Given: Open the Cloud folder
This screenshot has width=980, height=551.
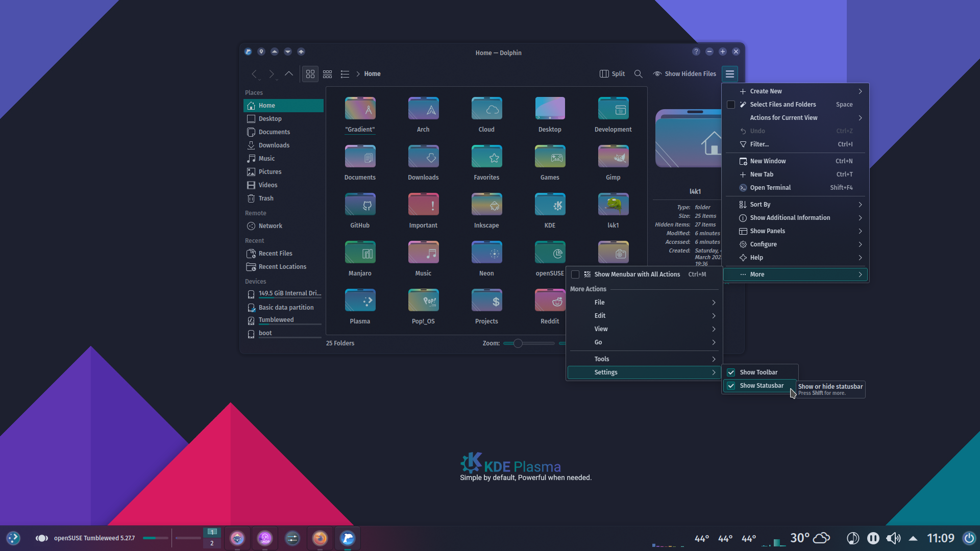Looking at the screenshot, I should pos(486,115).
